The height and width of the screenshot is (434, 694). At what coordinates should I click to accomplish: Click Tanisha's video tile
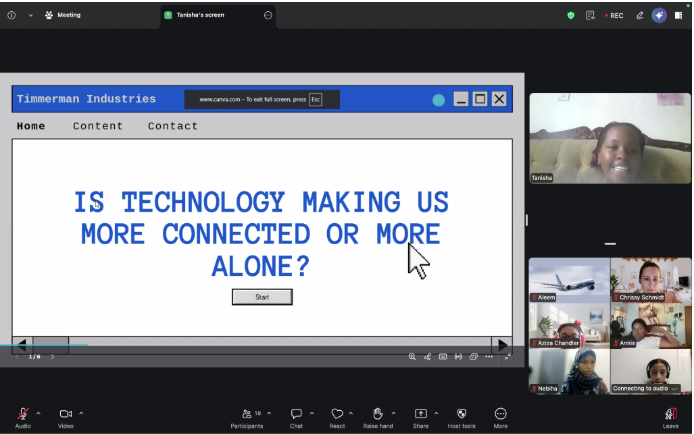(610, 138)
